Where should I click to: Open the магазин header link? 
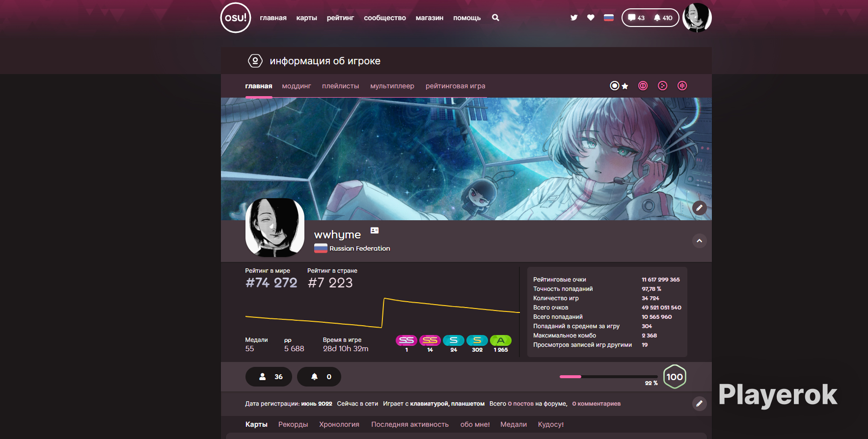coord(430,18)
